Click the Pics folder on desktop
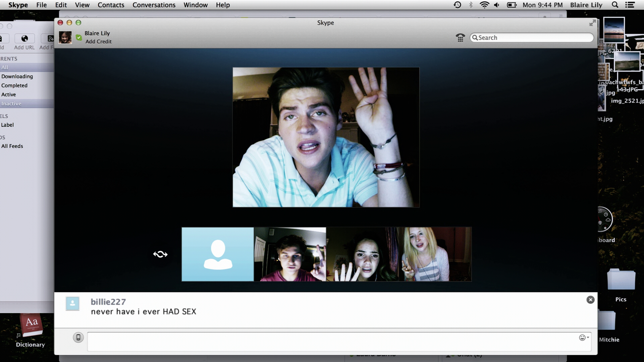Image resolution: width=644 pixels, height=362 pixels. [x=621, y=279]
